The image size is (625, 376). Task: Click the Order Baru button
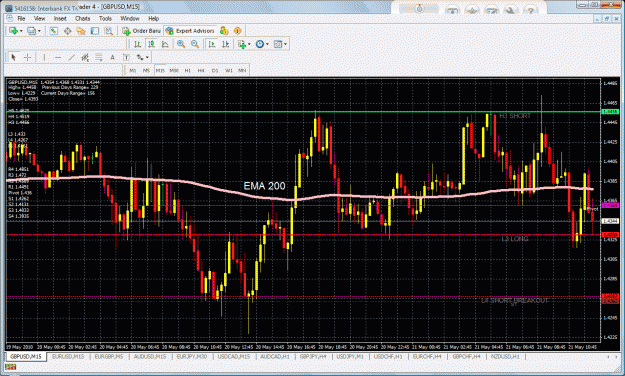coord(142,31)
